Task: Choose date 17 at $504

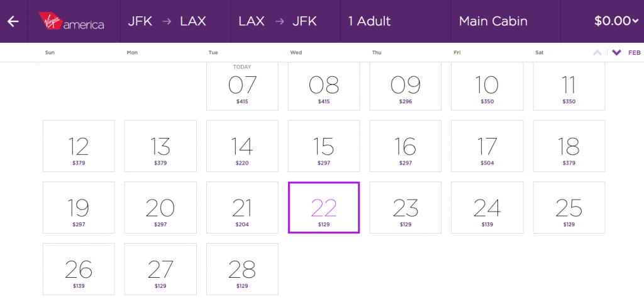Action: [x=487, y=146]
